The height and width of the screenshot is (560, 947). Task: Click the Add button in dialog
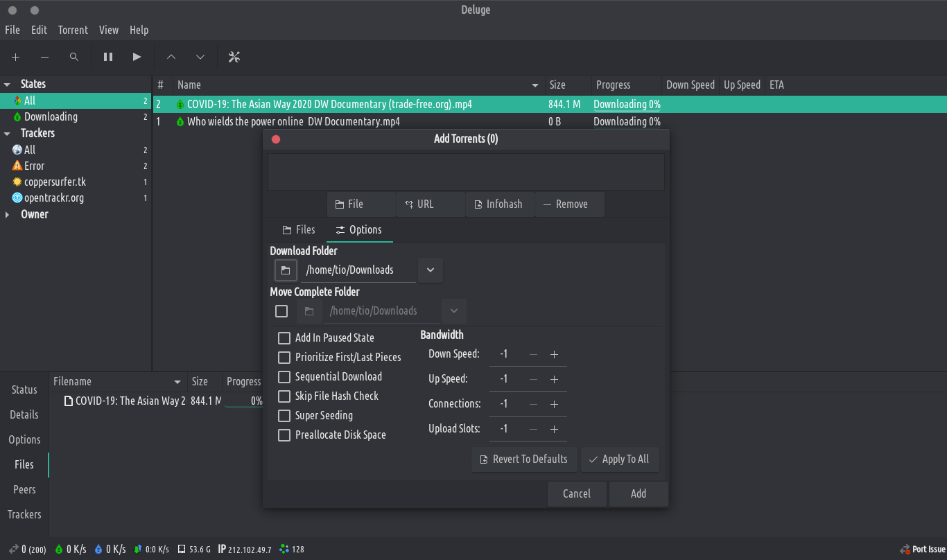coord(638,494)
